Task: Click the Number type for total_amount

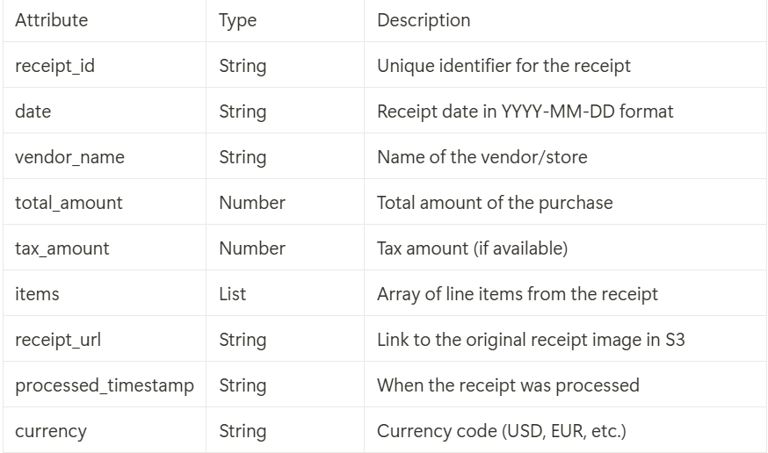Action: pyautogui.click(x=252, y=203)
